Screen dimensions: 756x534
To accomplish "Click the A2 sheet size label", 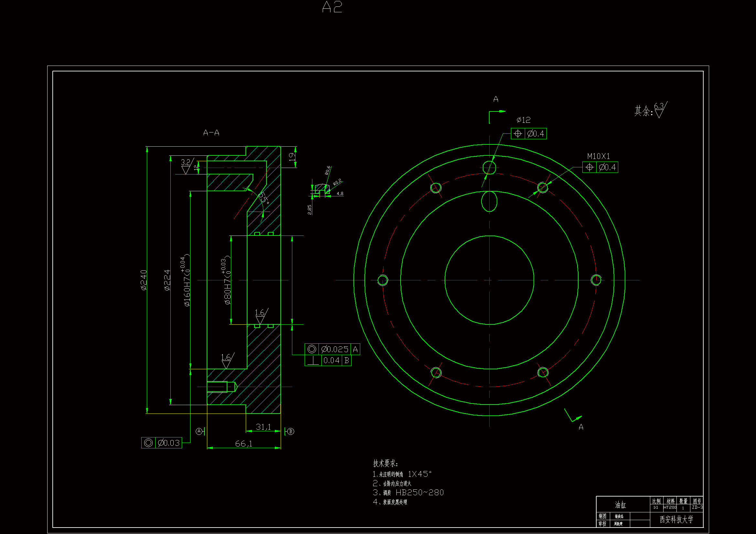I will click(332, 7).
